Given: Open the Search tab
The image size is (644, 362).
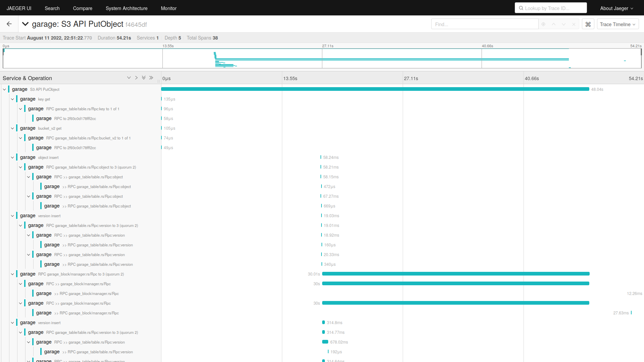Looking at the screenshot, I should click(x=52, y=8).
